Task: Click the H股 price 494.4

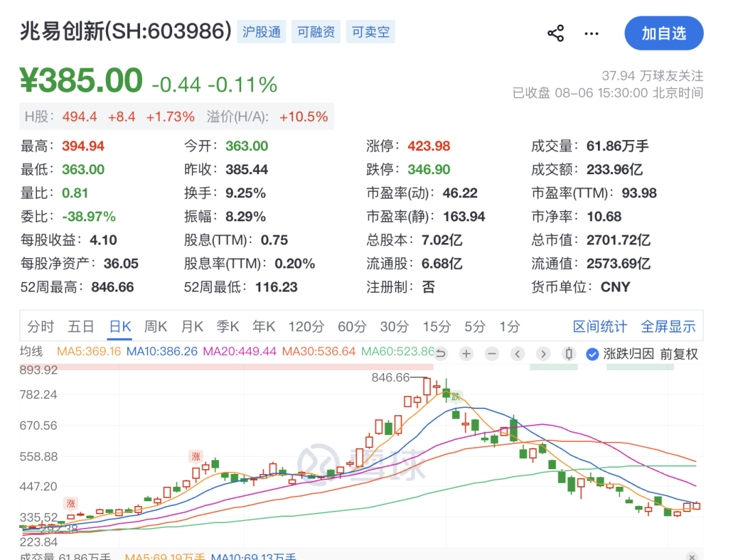Action: point(79,117)
